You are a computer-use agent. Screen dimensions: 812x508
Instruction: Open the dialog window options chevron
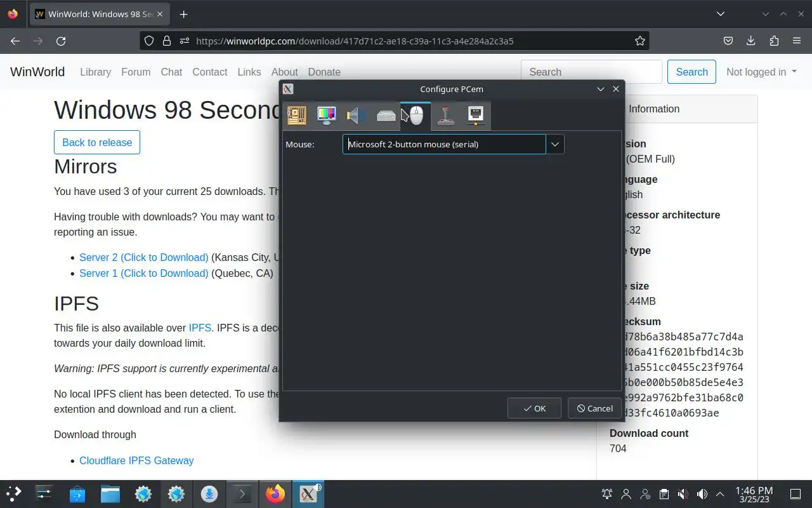tap(601, 89)
